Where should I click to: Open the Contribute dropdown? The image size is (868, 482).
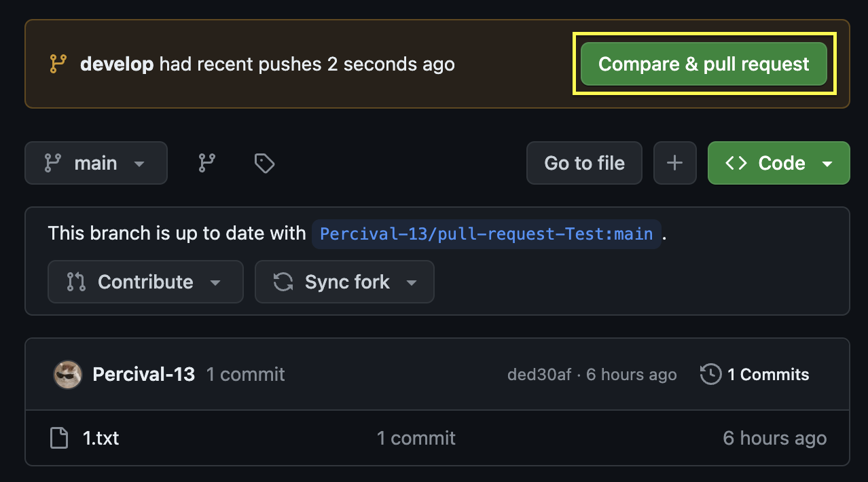145,282
